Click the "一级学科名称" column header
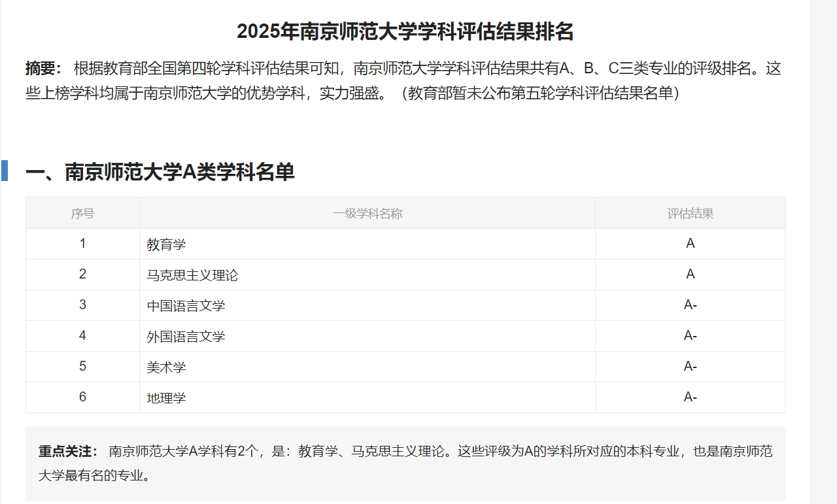 [367, 213]
